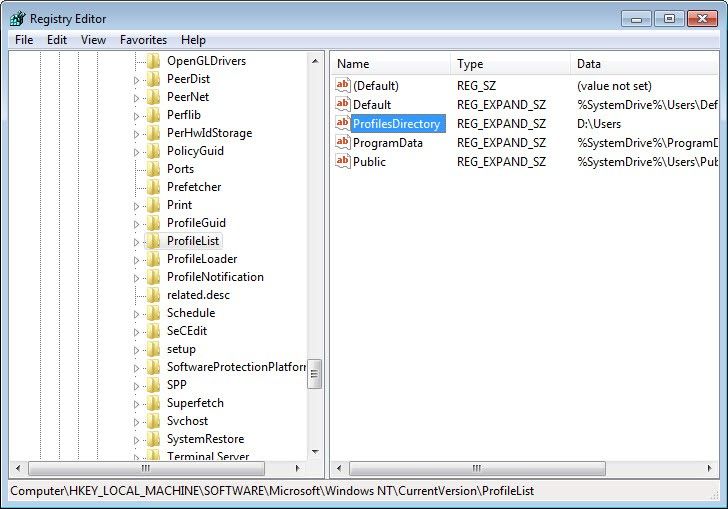Click the Schedule folder icon
The height and width of the screenshot is (509, 728).
coord(154,313)
